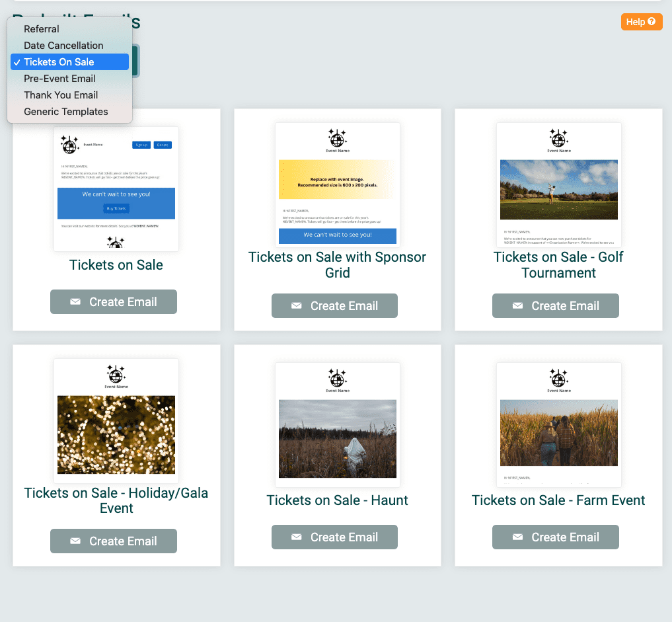
Task: Open the Tickets on Sale - Farm Event preview thumbnail
Action: pos(558,423)
